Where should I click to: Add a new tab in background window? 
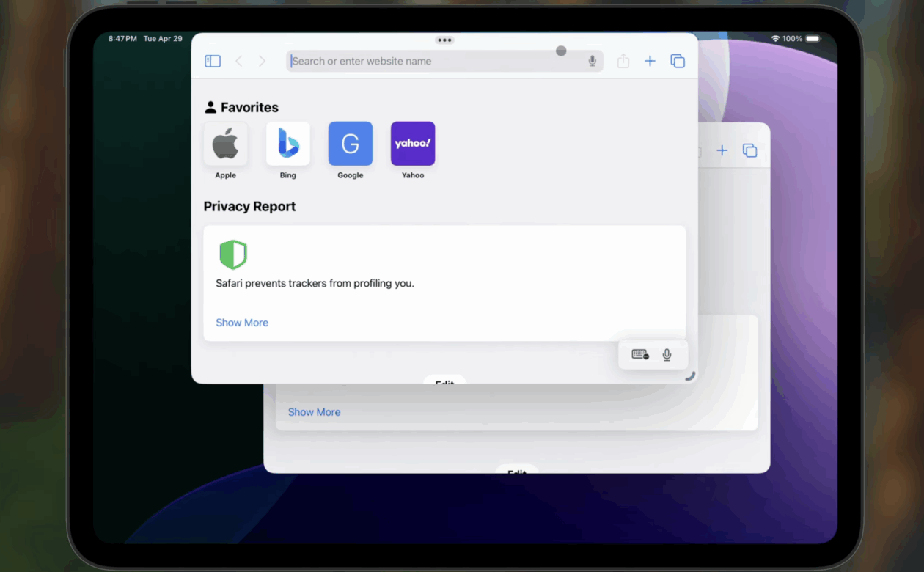click(x=722, y=150)
